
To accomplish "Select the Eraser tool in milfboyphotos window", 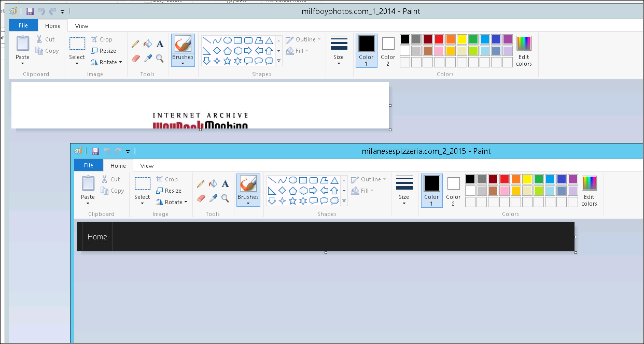I will click(135, 58).
